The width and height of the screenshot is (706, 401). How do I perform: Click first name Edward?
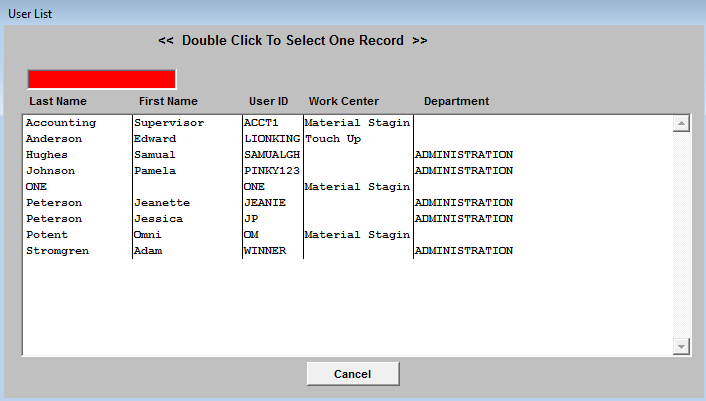(x=155, y=139)
